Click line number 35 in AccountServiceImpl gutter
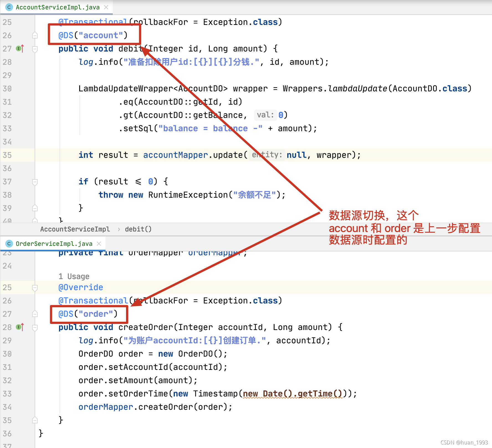 7,155
